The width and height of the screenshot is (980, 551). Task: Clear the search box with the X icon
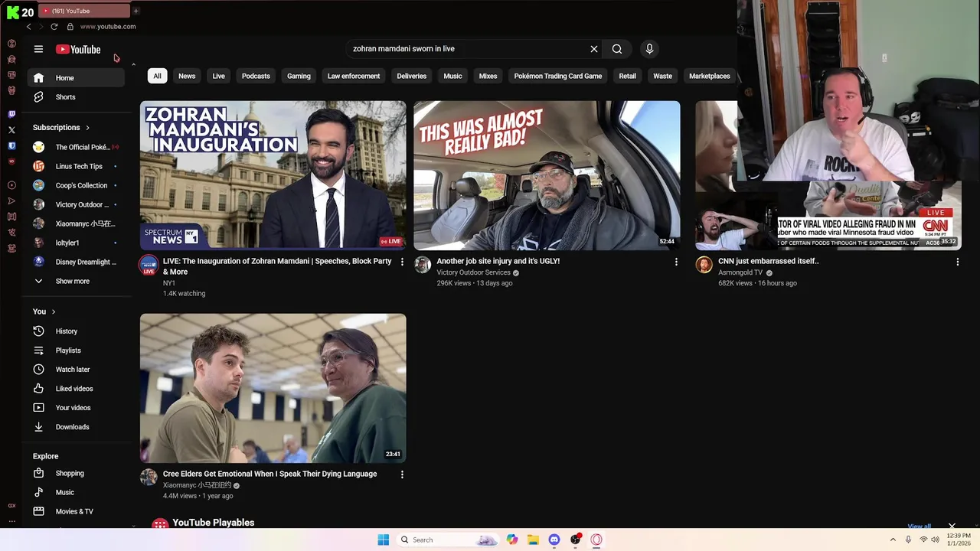(x=594, y=49)
